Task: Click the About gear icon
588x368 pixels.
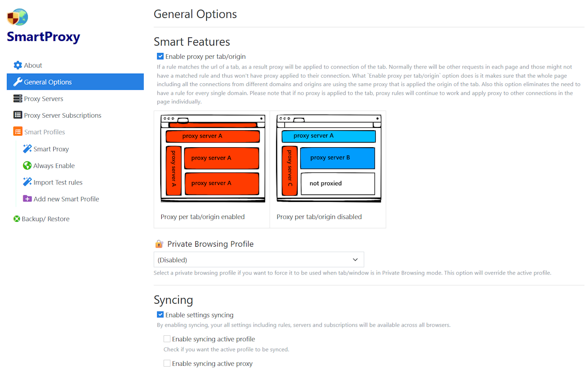Action: pos(17,65)
